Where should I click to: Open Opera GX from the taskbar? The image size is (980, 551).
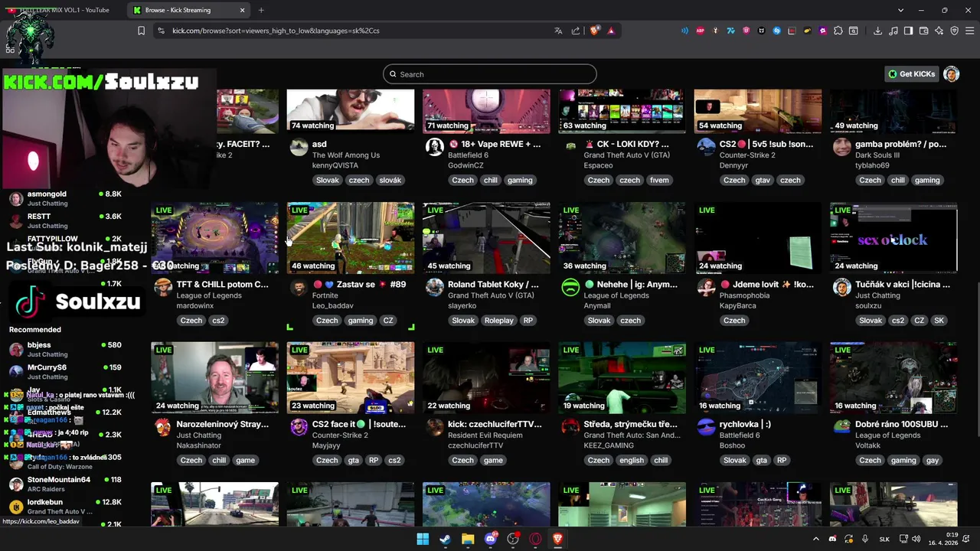click(x=535, y=539)
